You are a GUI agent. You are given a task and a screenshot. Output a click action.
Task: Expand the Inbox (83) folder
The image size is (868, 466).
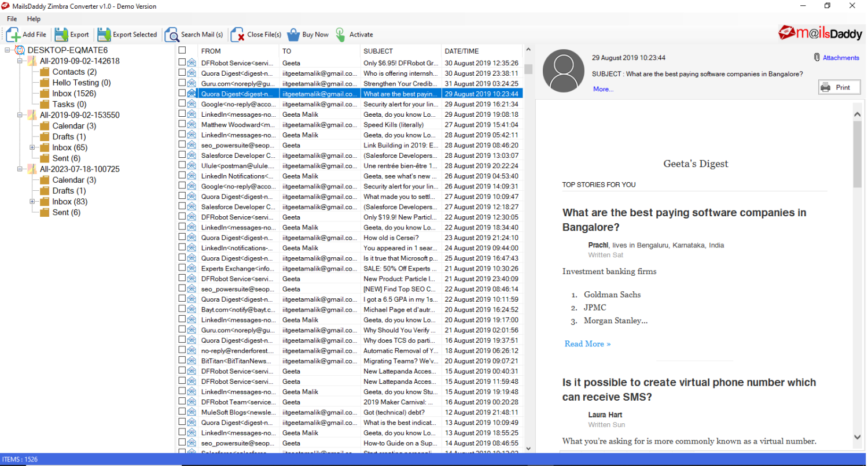tap(32, 201)
